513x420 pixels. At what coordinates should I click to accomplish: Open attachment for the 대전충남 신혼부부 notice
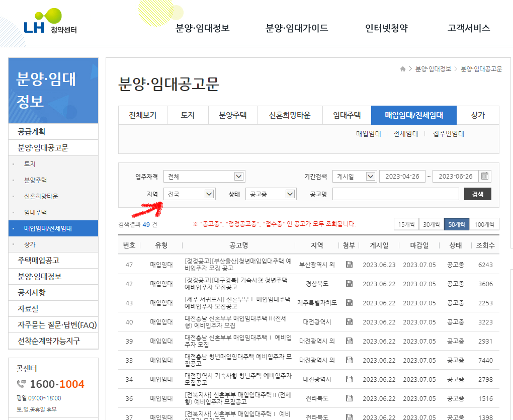click(x=349, y=322)
